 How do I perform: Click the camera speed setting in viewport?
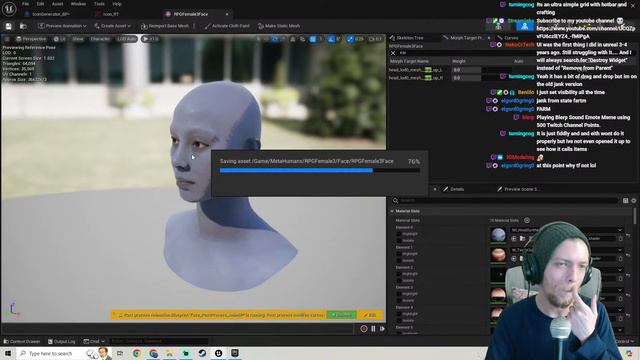click(375, 39)
